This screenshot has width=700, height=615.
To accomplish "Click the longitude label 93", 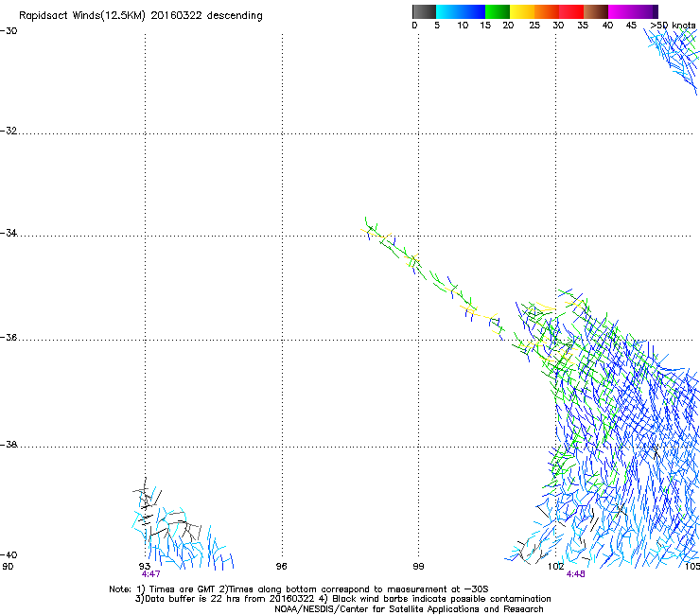I will pos(145,567).
